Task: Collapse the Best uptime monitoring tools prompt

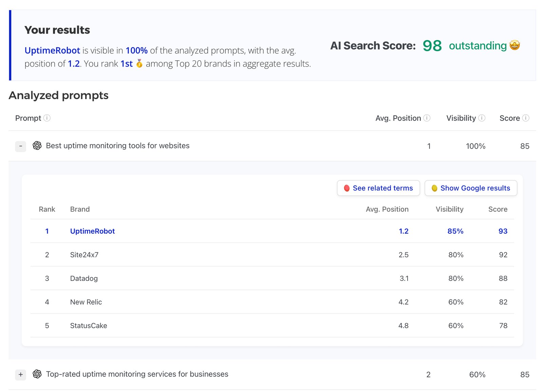Action: (21, 146)
